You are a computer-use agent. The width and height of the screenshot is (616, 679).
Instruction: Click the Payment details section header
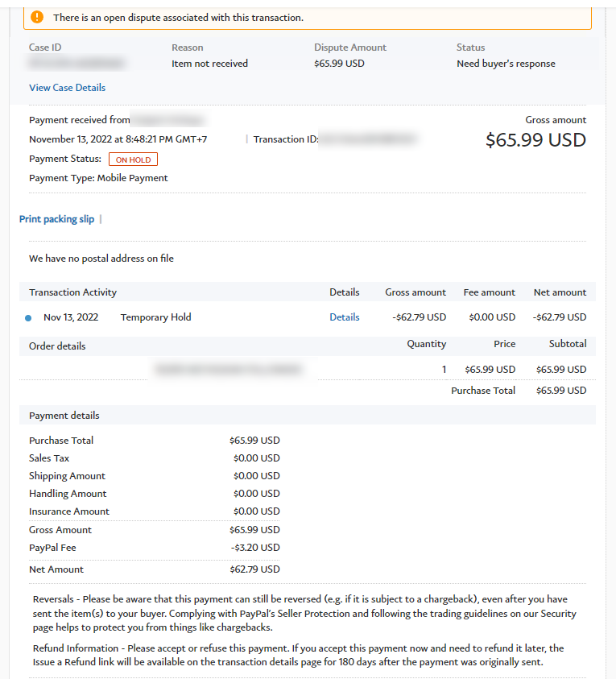point(64,416)
